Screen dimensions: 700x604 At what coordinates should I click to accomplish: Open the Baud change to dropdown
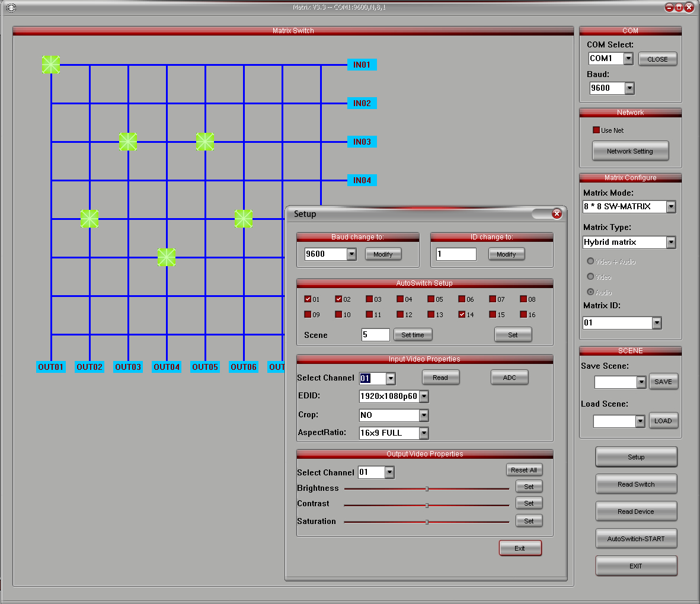(x=352, y=254)
